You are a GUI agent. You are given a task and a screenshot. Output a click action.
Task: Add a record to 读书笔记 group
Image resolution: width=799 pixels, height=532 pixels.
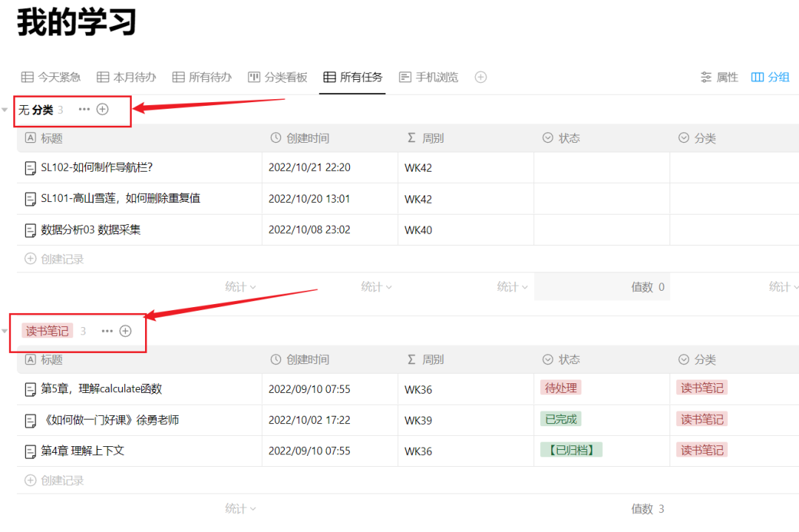(x=125, y=331)
